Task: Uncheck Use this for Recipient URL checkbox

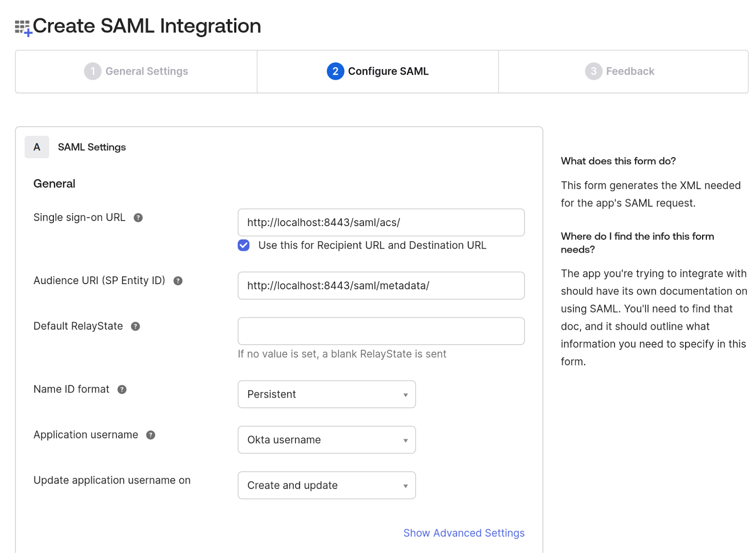Action: point(243,245)
